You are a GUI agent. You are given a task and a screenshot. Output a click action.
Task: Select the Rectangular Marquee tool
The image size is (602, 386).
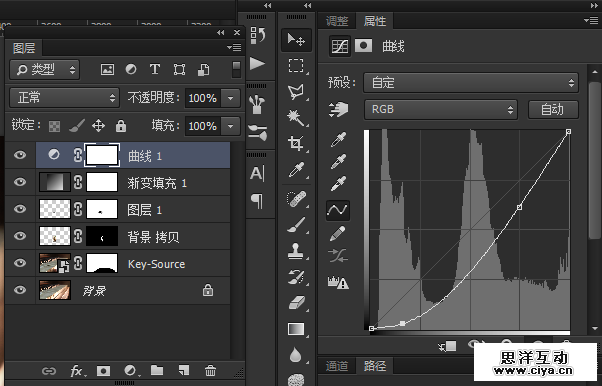click(296, 66)
